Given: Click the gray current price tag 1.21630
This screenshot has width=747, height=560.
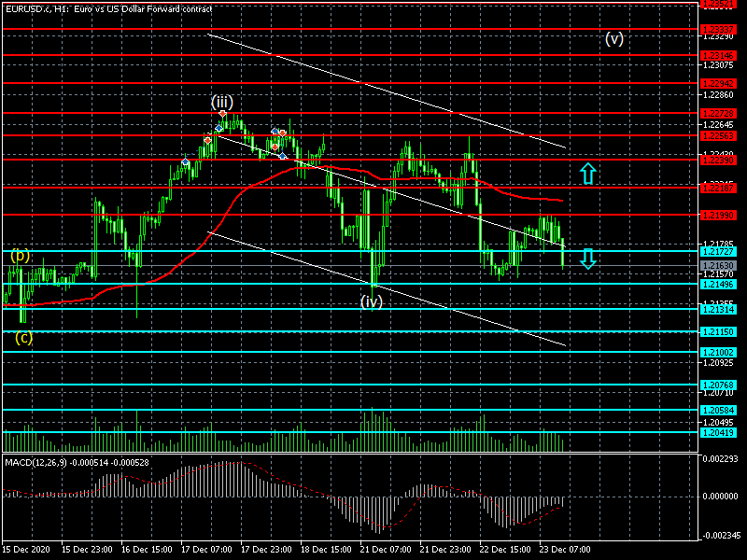Looking at the screenshot, I should coord(718,265).
